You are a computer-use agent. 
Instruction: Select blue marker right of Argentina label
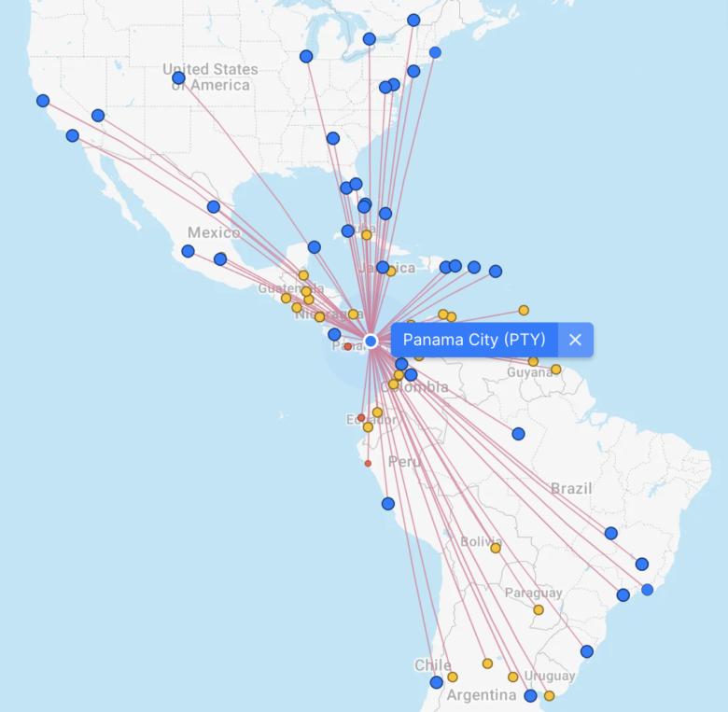tap(530, 695)
